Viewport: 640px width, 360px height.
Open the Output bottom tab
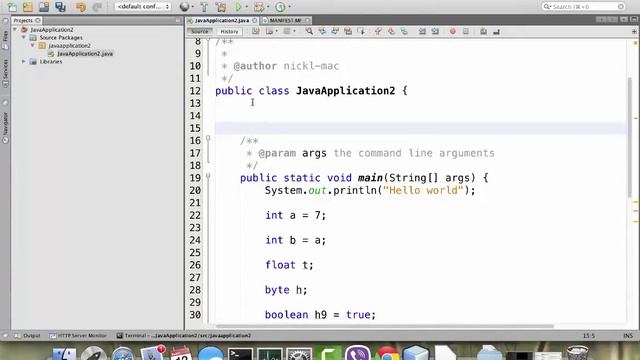pyautogui.click(x=28, y=336)
